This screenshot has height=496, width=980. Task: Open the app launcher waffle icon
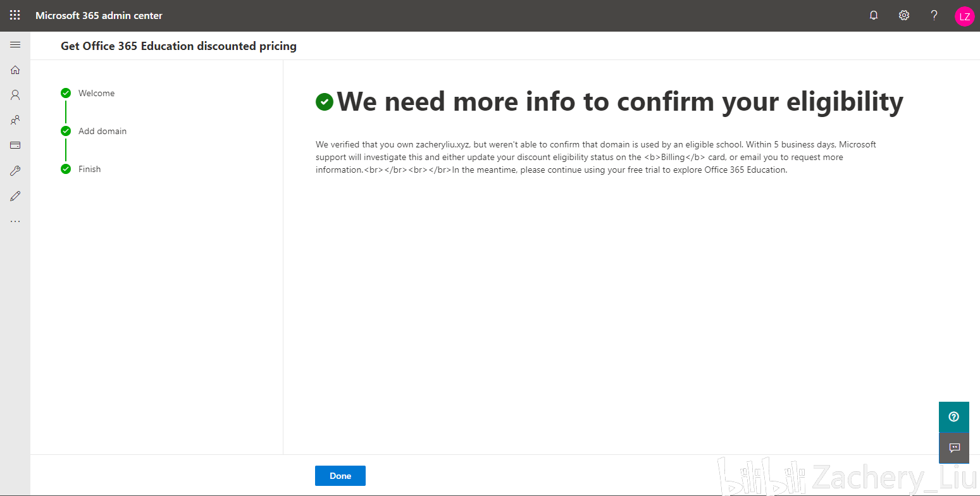coord(15,15)
